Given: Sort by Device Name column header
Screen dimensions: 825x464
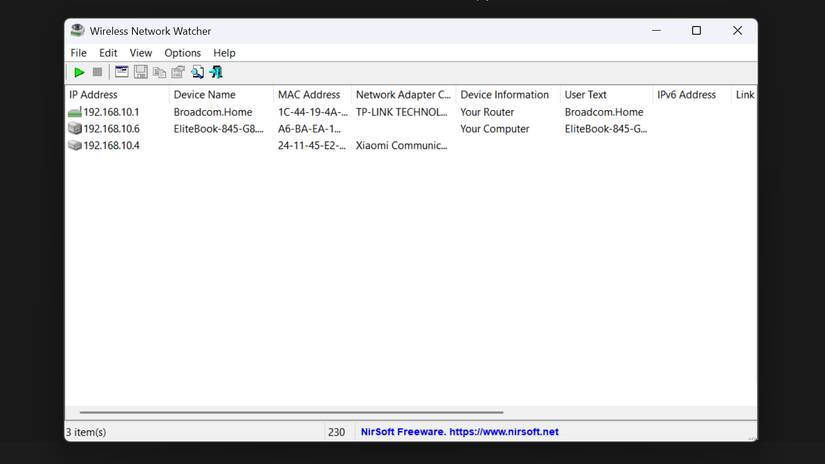Looking at the screenshot, I should 221,95.
